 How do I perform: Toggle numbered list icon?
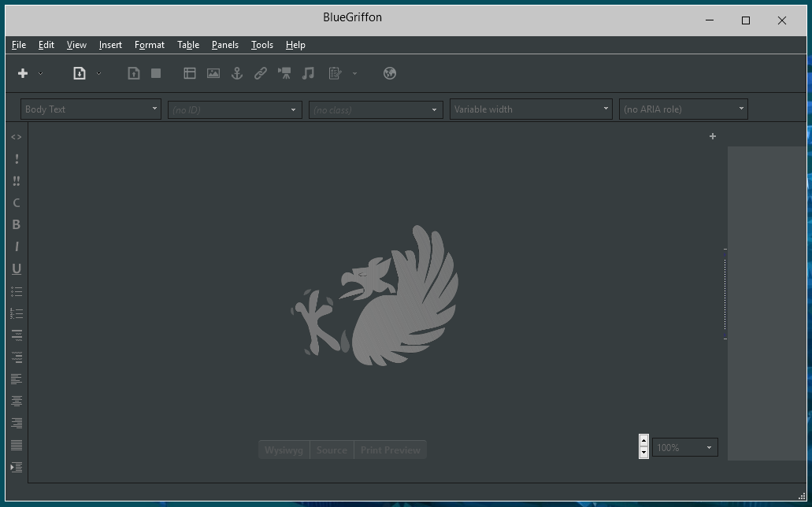pos(17,313)
